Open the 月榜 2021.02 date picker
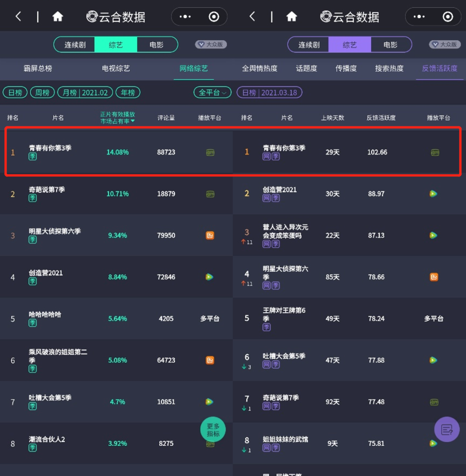This screenshot has width=466, height=476. pyautogui.click(x=85, y=92)
